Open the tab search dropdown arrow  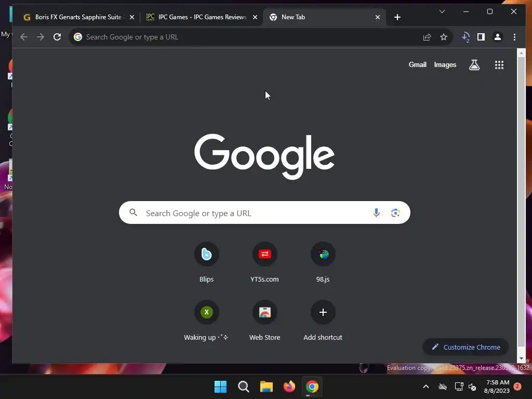click(442, 11)
